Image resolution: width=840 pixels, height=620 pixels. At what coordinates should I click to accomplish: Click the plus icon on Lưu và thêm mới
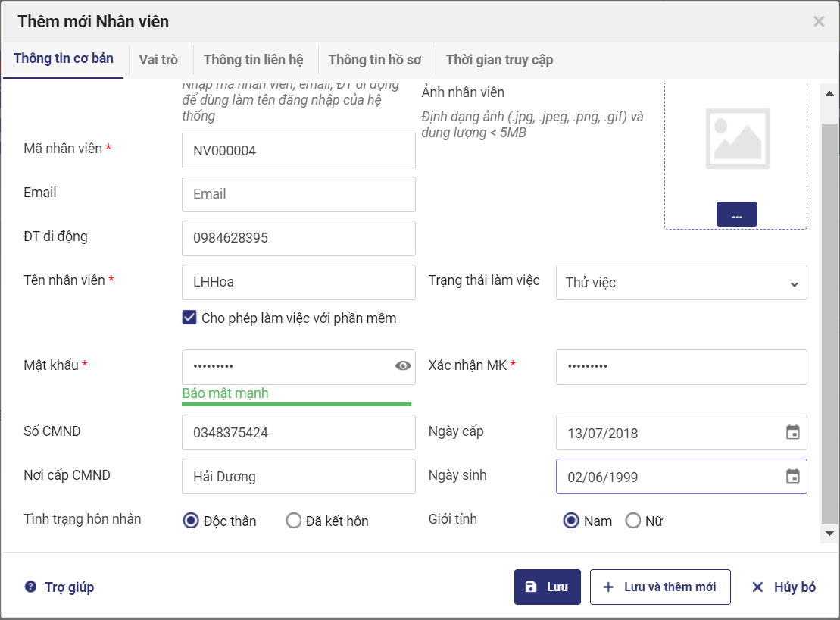(608, 587)
